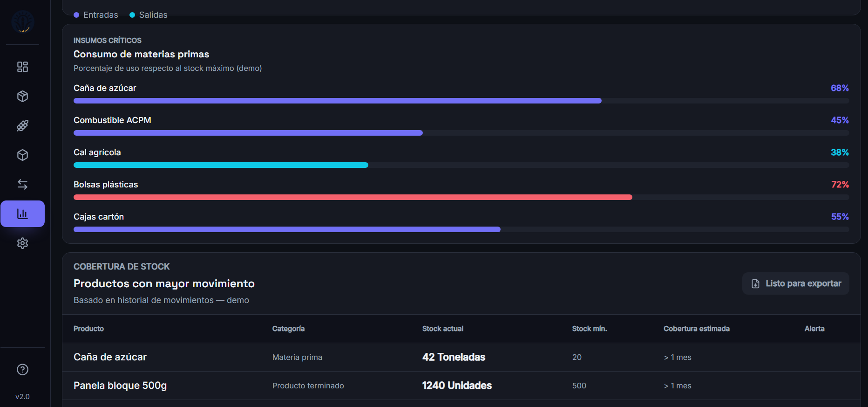This screenshot has height=407, width=868.
Task: Toggle the Salidas legend item
Action: click(149, 15)
